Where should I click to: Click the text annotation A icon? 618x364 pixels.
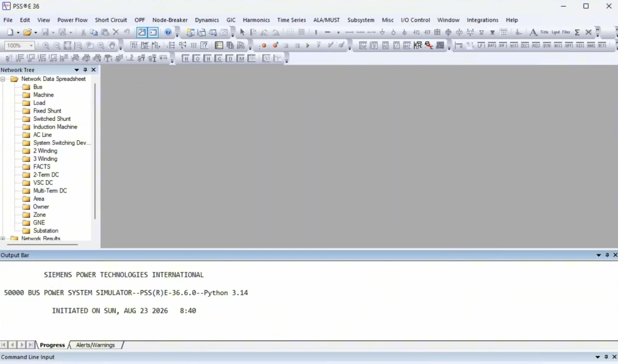coord(533,32)
